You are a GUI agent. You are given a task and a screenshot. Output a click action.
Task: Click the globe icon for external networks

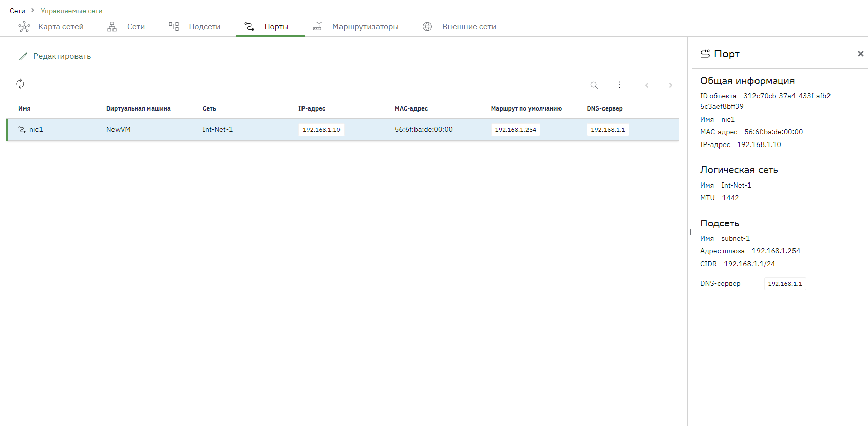(427, 27)
